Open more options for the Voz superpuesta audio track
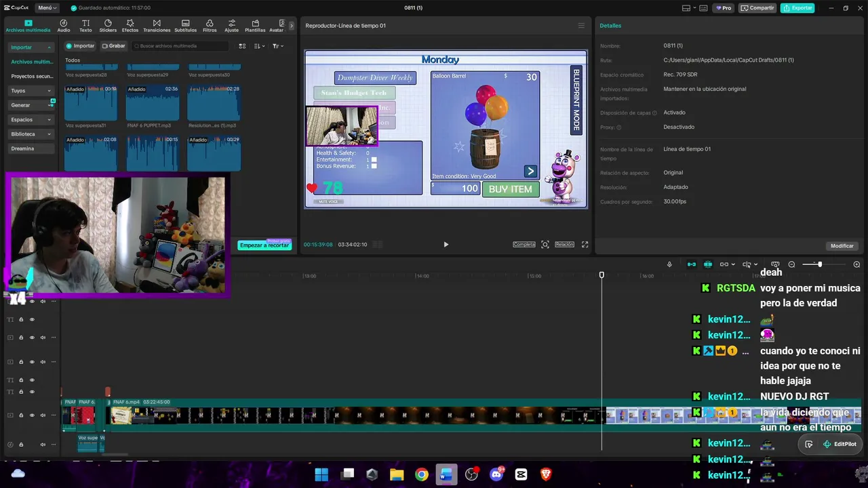This screenshot has width=868, height=488. (54, 445)
